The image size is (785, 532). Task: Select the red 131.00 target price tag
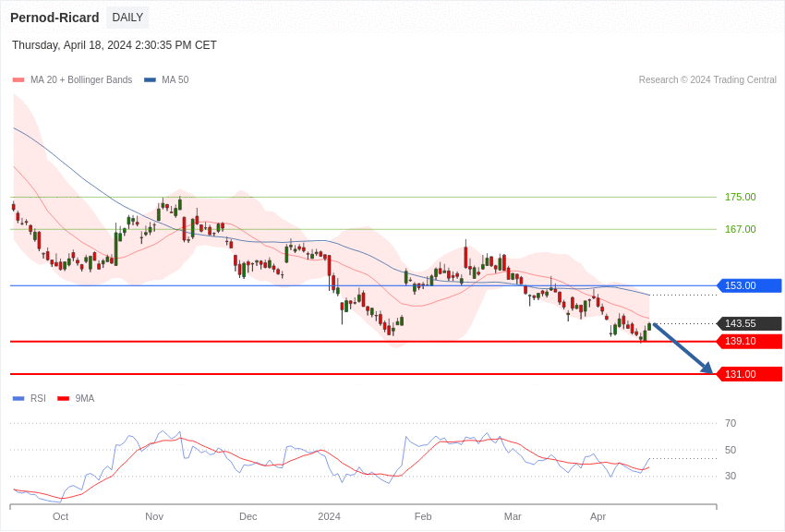[749, 374]
